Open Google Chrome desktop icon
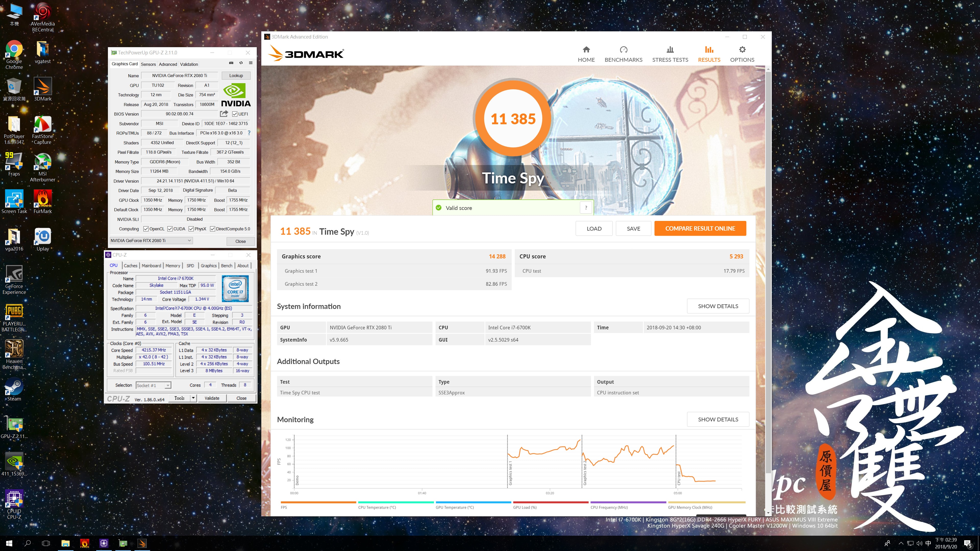This screenshot has height=551, width=980. click(14, 55)
